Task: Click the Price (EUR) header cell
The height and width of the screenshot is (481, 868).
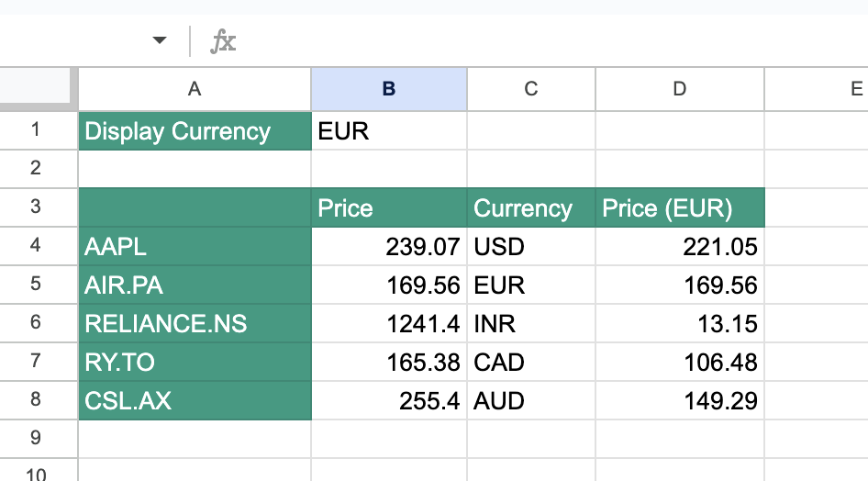Action: click(680, 207)
